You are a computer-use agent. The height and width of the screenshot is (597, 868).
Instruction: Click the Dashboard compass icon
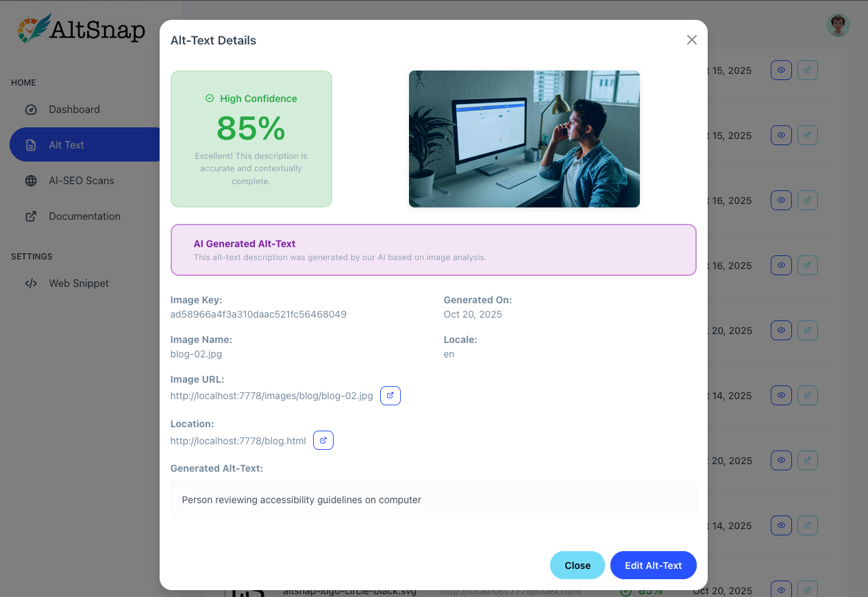pos(31,109)
